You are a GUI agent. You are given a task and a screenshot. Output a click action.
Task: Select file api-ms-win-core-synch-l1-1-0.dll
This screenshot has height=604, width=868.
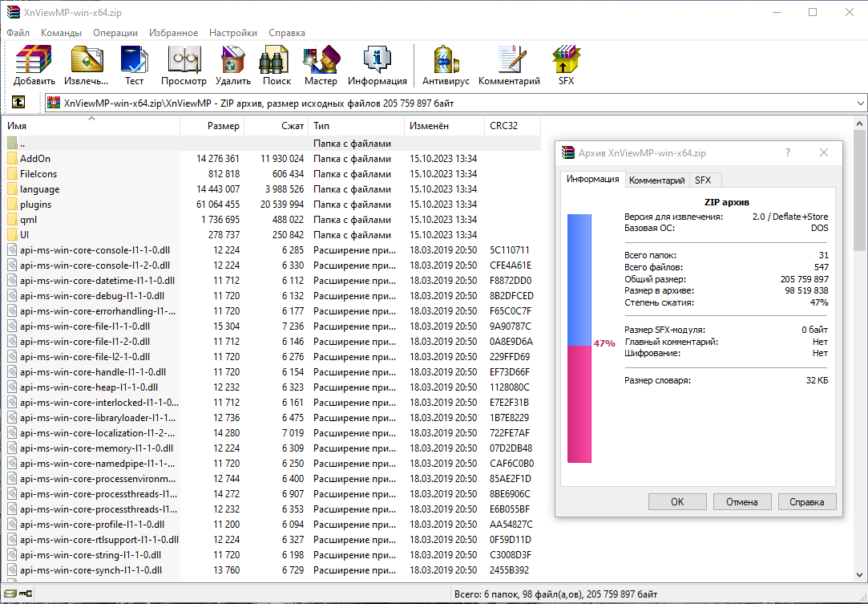click(91, 570)
